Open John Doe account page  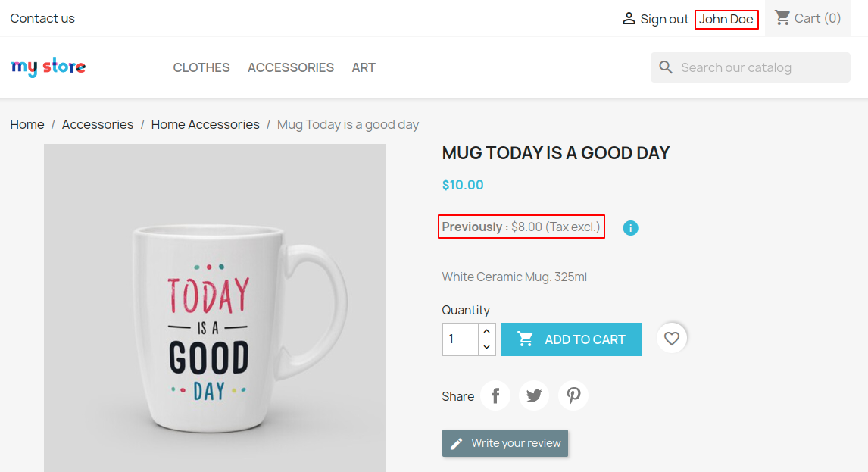726,19
